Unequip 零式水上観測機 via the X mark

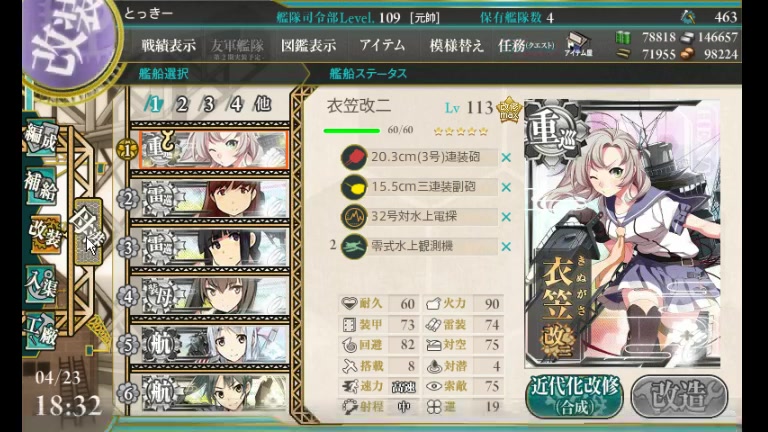pos(506,247)
